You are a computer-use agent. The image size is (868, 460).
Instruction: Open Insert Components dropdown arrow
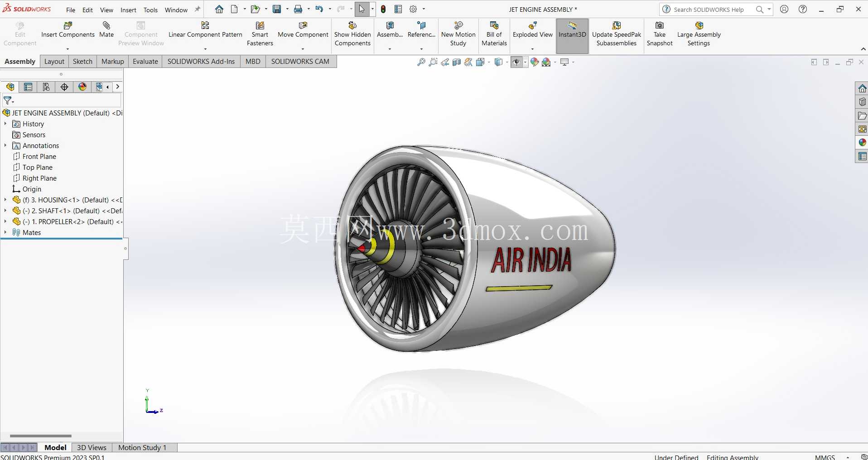click(x=68, y=49)
